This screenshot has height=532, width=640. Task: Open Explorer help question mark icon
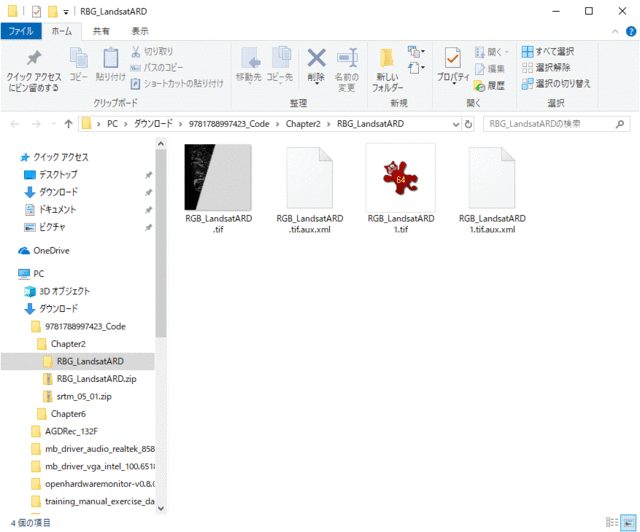point(631,31)
